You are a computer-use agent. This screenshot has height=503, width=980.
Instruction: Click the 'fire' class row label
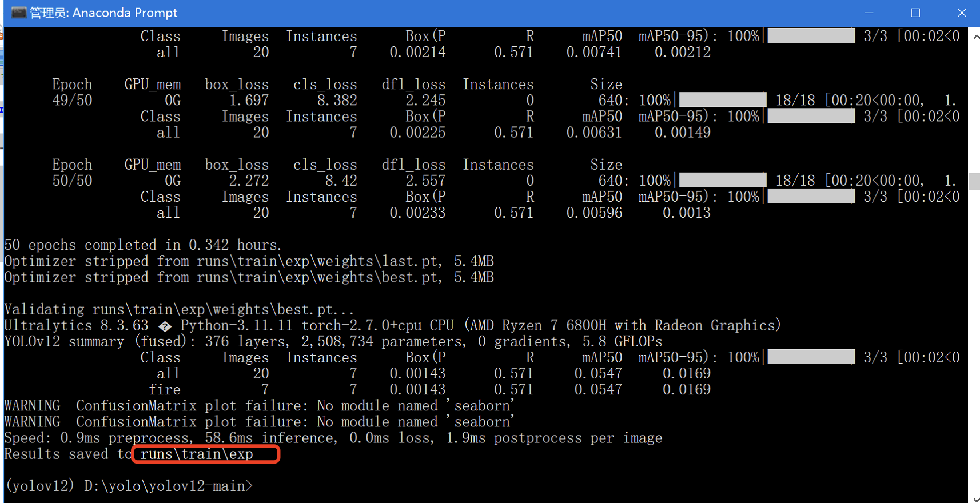coord(165,390)
